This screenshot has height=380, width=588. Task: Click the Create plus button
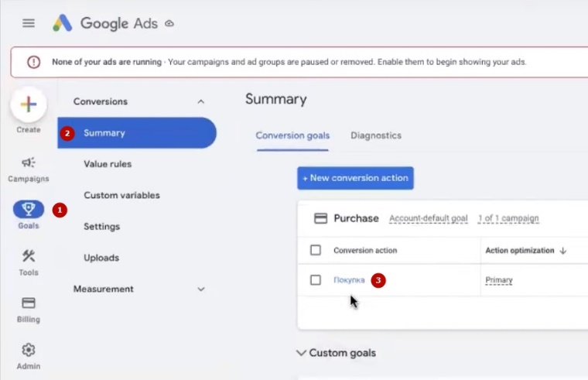pos(29,105)
